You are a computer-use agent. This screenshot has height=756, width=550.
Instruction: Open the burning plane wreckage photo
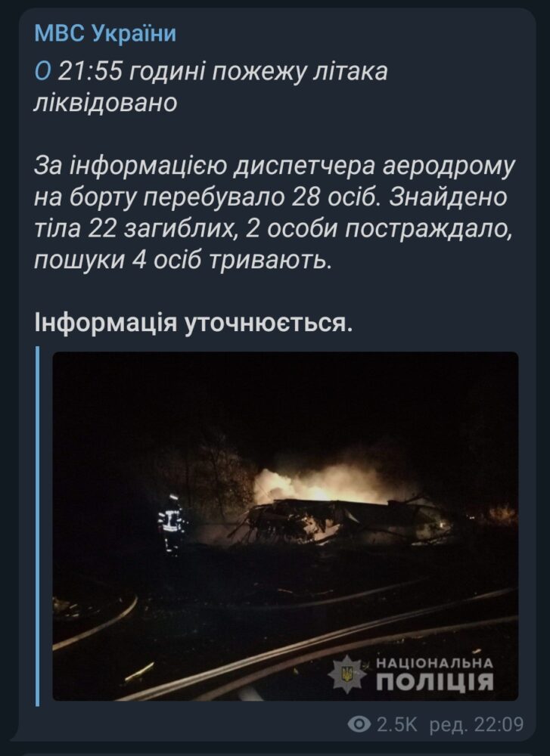(285, 525)
